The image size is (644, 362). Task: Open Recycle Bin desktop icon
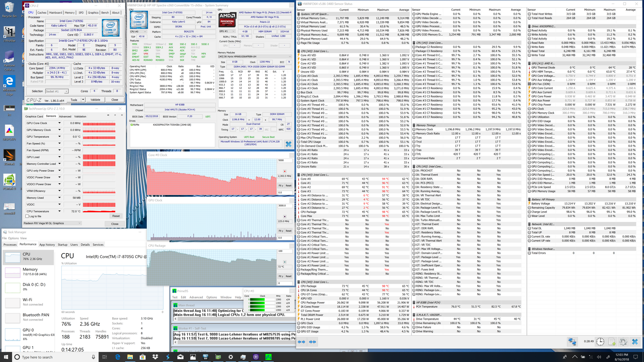9,10
